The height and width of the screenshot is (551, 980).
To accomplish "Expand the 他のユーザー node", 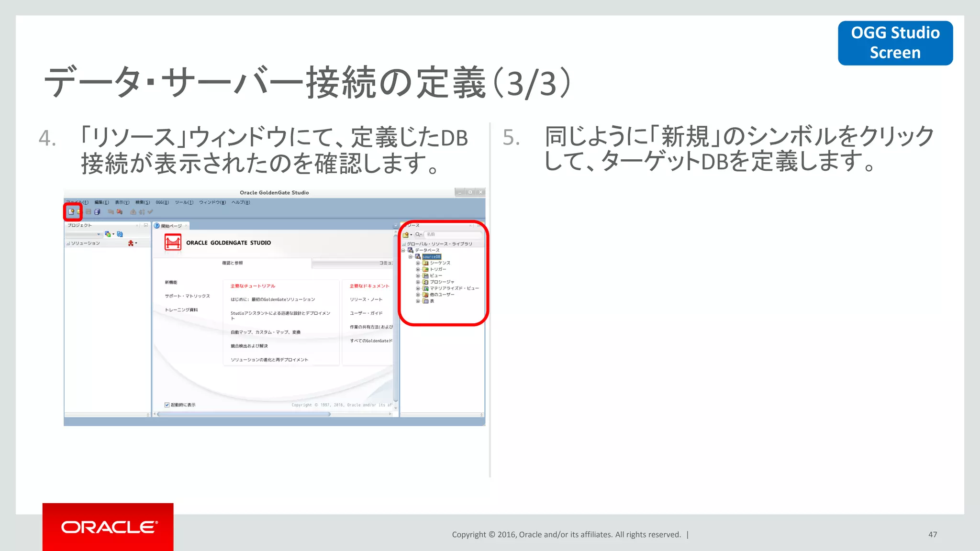I will point(418,295).
